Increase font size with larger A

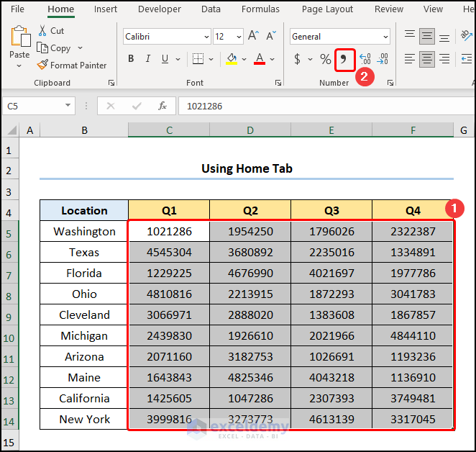coord(253,36)
